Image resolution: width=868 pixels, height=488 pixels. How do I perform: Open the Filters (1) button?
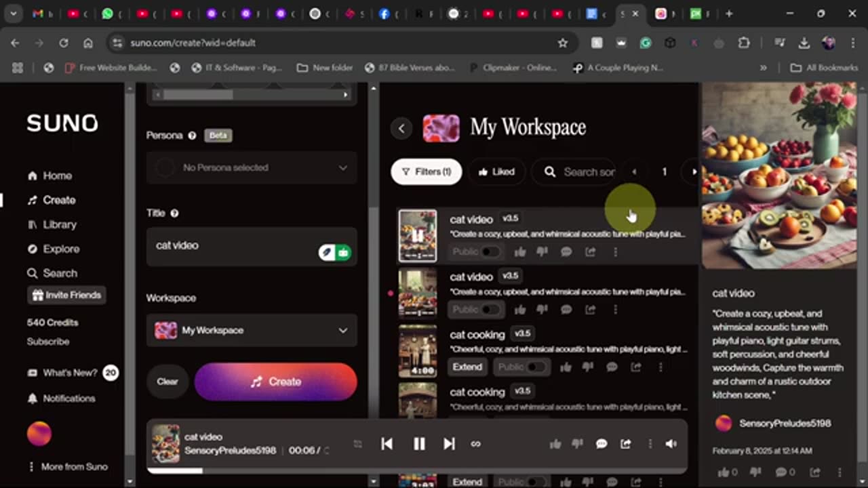pos(427,171)
